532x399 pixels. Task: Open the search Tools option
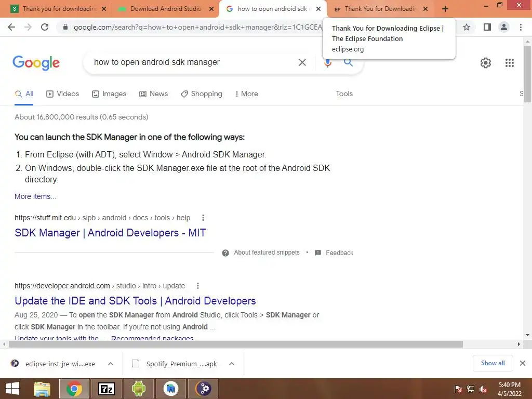pyautogui.click(x=344, y=94)
